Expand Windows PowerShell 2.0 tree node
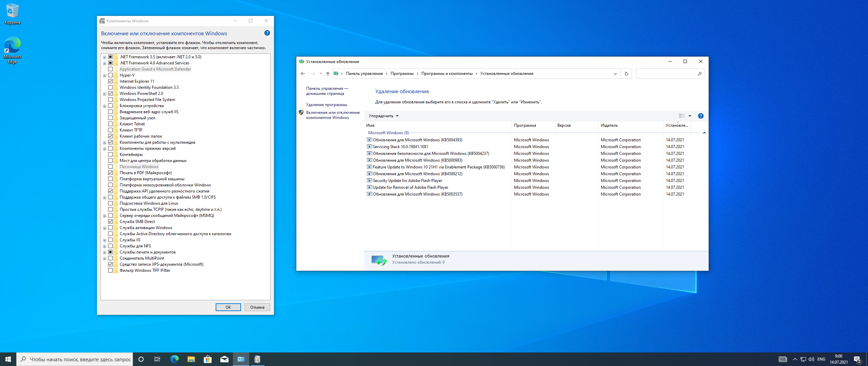Image resolution: width=868 pixels, height=366 pixels. [104, 94]
